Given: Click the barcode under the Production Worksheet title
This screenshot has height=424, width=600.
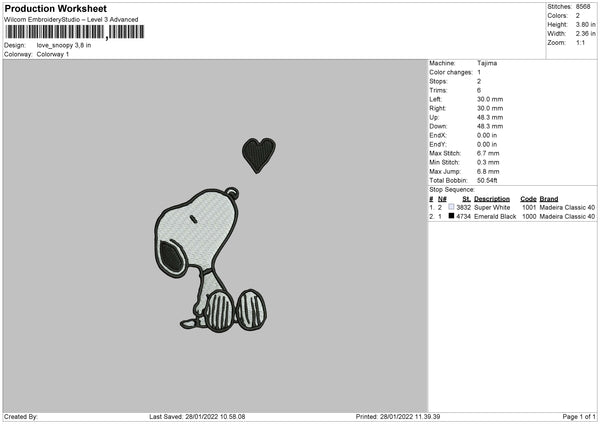Looking at the screenshot, I should click(75, 32).
